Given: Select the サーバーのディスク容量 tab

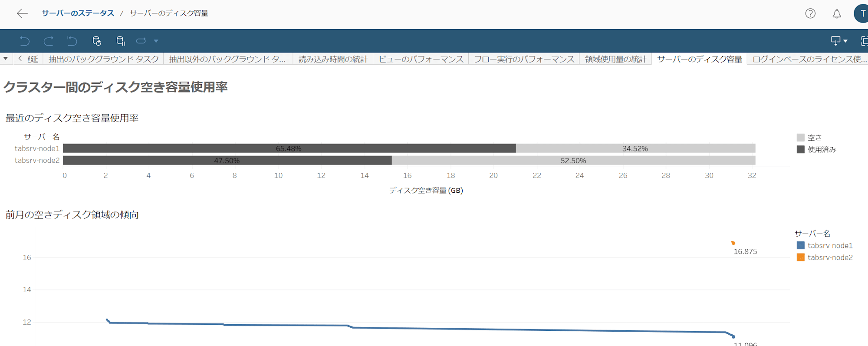Looking at the screenshot, I should (699, 59).
